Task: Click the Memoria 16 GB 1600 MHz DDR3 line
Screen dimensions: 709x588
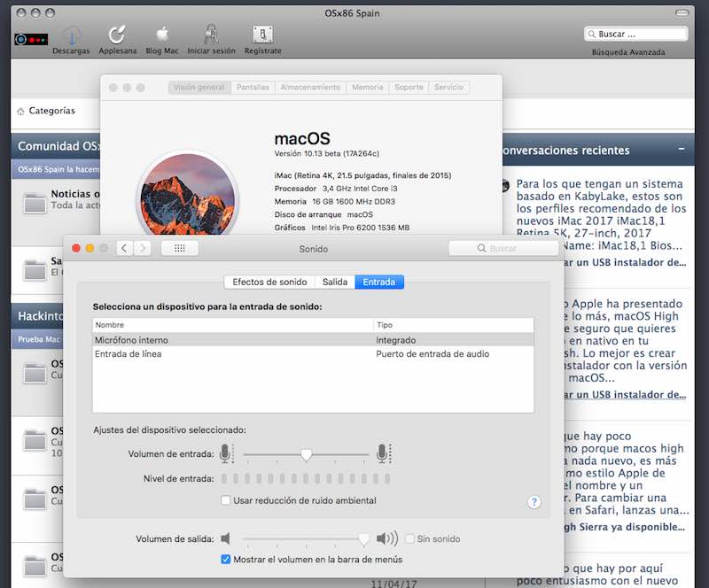Action: coord(335,202)
